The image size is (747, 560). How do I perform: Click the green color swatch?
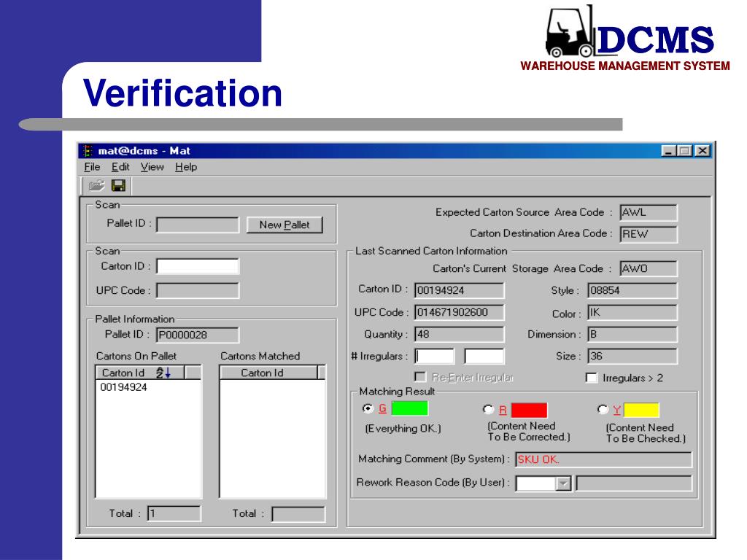tap(409, 408)
